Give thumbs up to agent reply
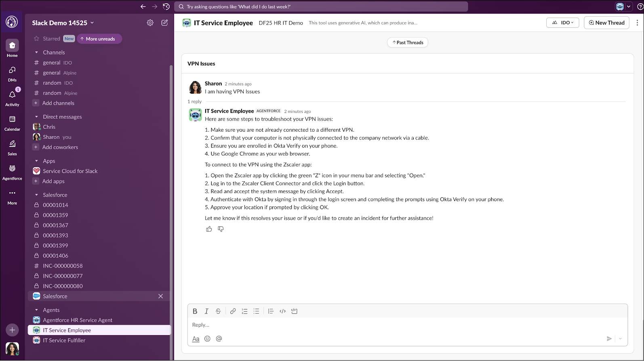The width and height of the screenshot is (644, 361). pyautogui.click(x=209, y=229)
